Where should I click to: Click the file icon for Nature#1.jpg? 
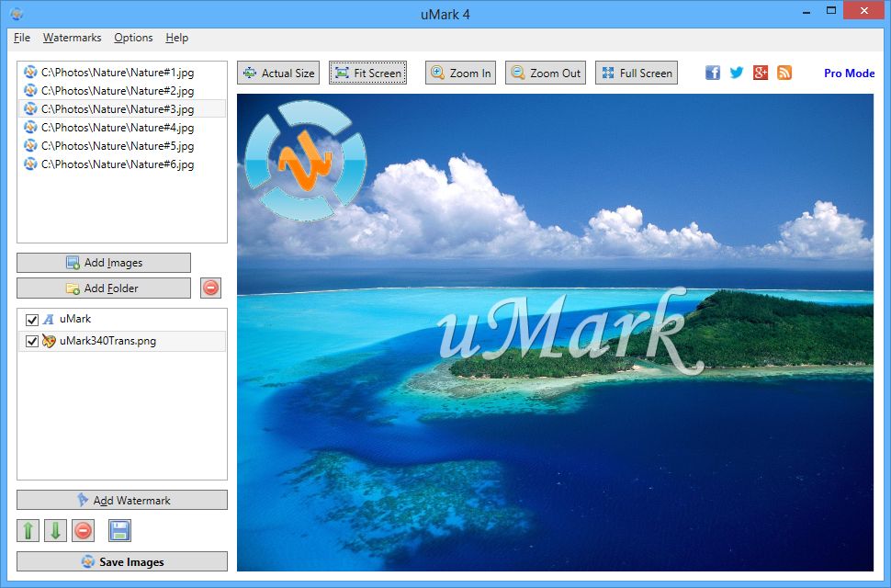[x=30, y=73]
